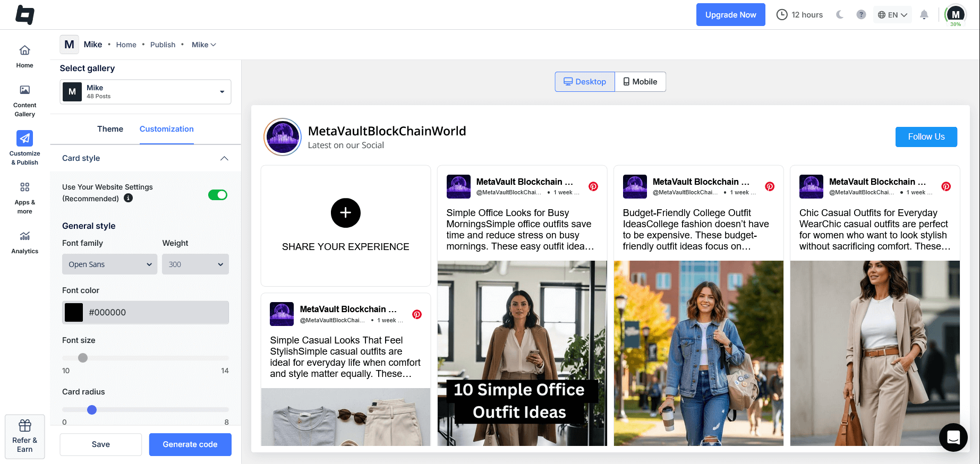Click the Font size slider handle

point(83,358)
